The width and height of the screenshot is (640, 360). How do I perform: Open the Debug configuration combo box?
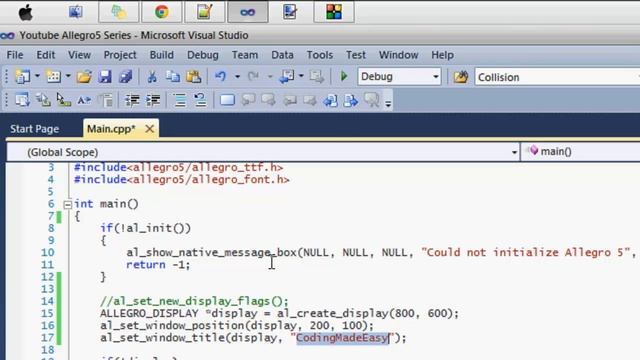399,77
